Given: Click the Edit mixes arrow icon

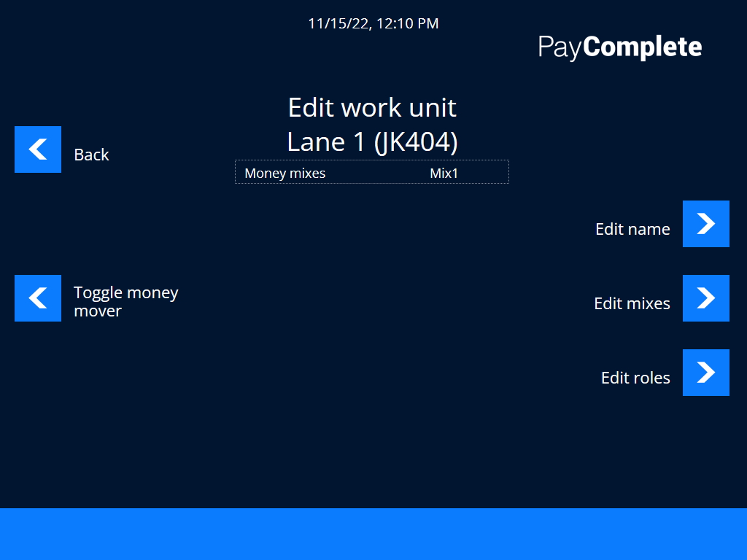Looking at the screenshot, I should pyautogui.click(x=705, y=298).
